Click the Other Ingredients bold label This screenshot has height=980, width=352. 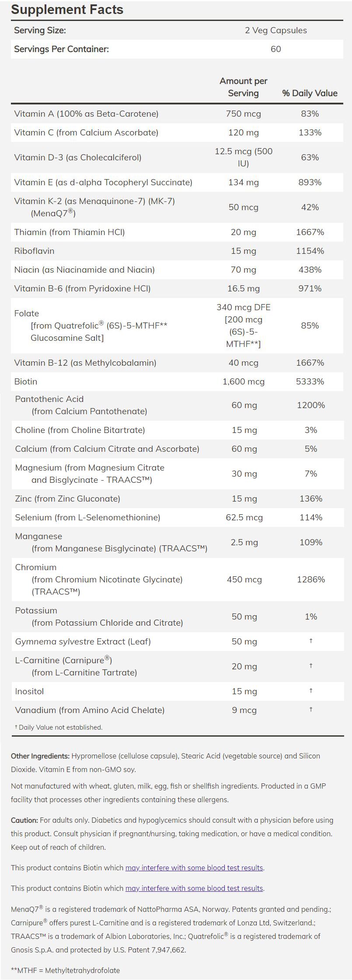coord(40,755)
